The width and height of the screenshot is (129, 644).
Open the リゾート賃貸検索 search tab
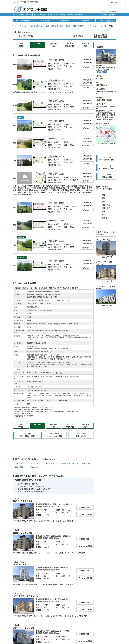click(106, 21)
